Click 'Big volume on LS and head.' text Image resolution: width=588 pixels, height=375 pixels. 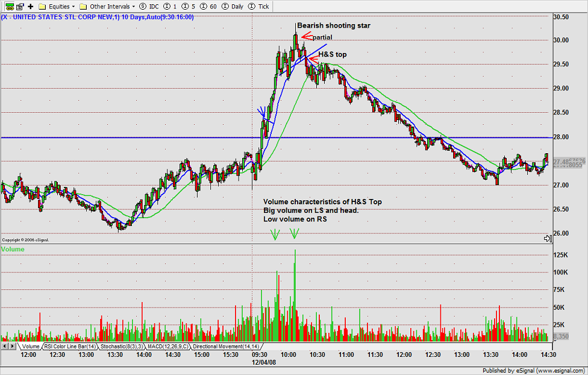click(311, 210)
